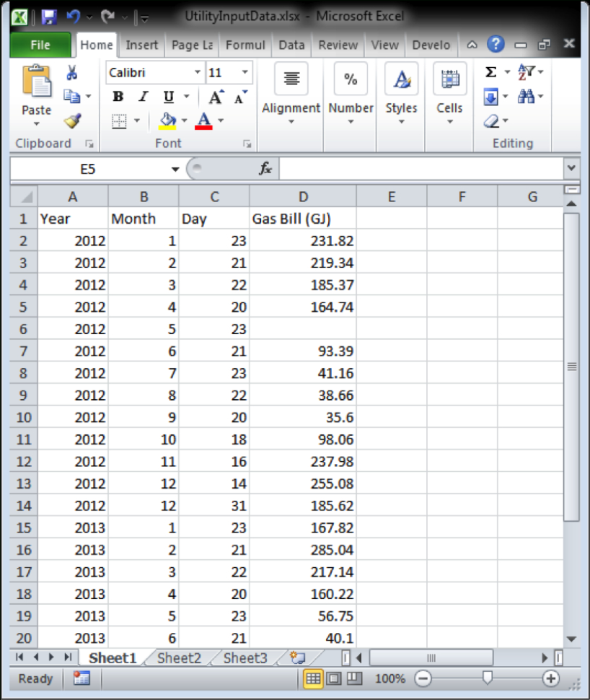The height and width of the screenshot is (700, 590).
Task: Toggle Bold formatting
Action: point(117,96)
